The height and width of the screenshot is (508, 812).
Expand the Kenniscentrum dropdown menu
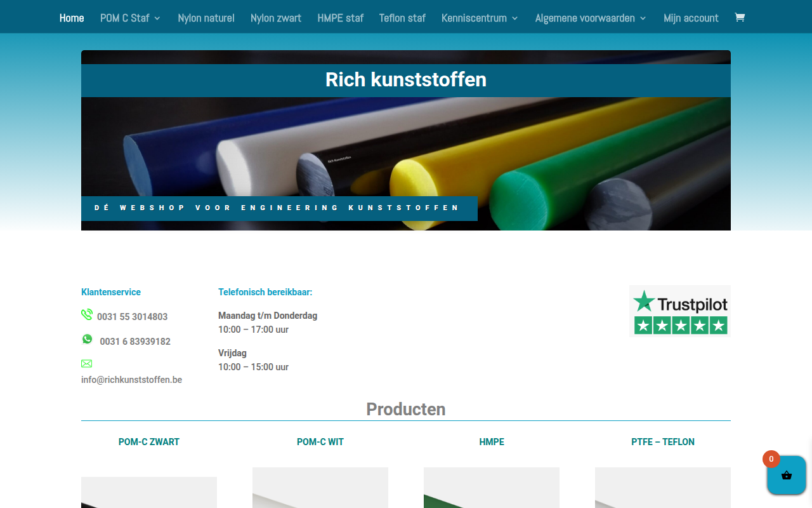tap(480, 18)
